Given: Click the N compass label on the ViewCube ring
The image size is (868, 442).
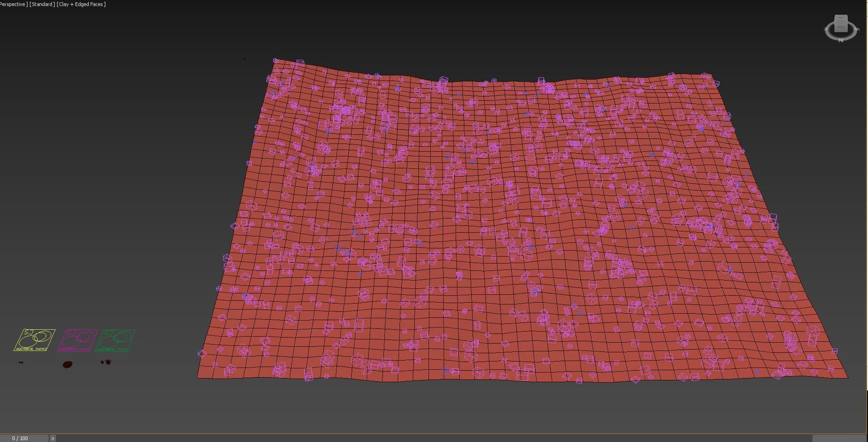Looking at the screenshot, I should coord(841,40).
